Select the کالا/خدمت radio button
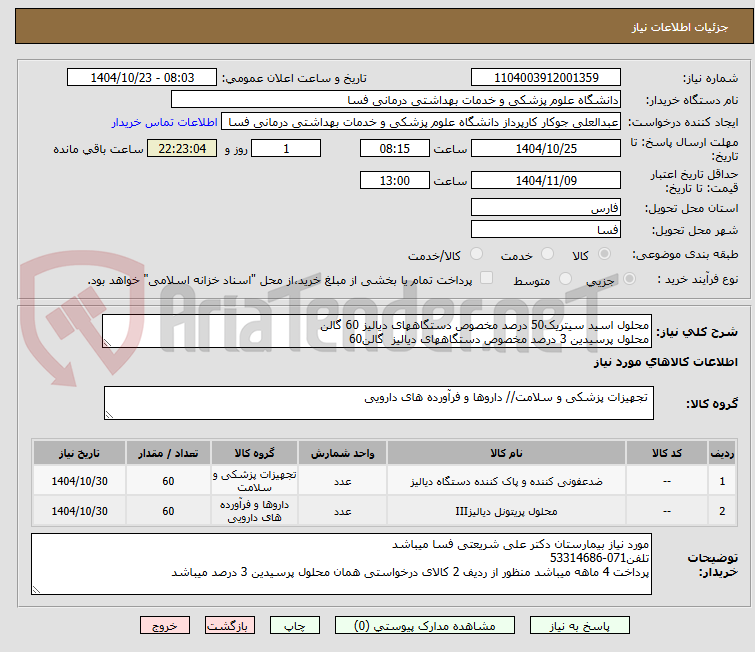Image resolution: width=755 pixels, height=652 pixels. (x=476, y=253)
